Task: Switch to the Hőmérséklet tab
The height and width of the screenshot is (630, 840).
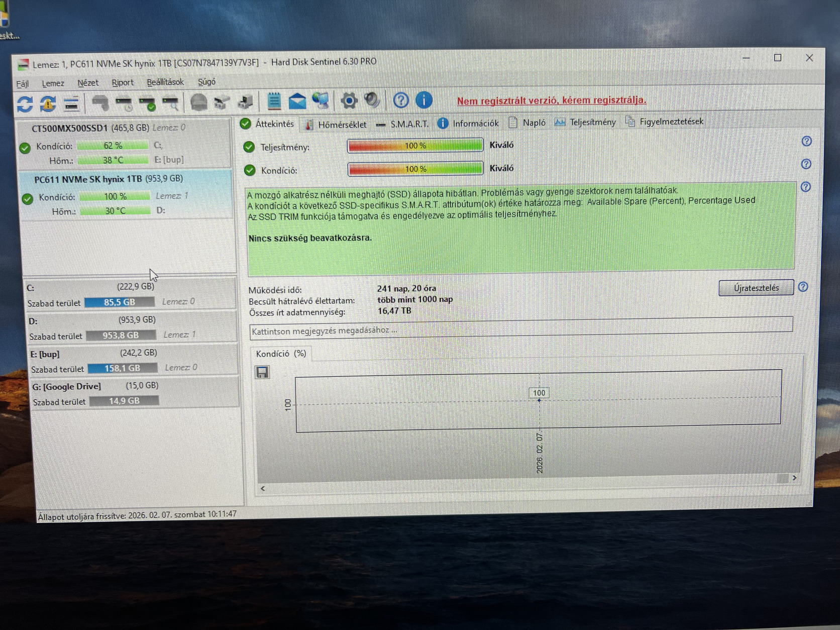Action: coord(336,124)
